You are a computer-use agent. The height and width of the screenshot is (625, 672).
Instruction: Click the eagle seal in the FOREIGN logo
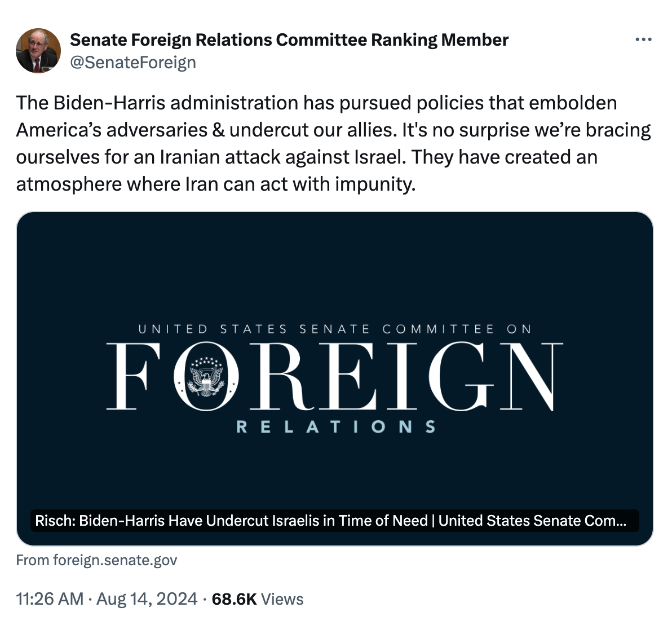pos(206,376)
